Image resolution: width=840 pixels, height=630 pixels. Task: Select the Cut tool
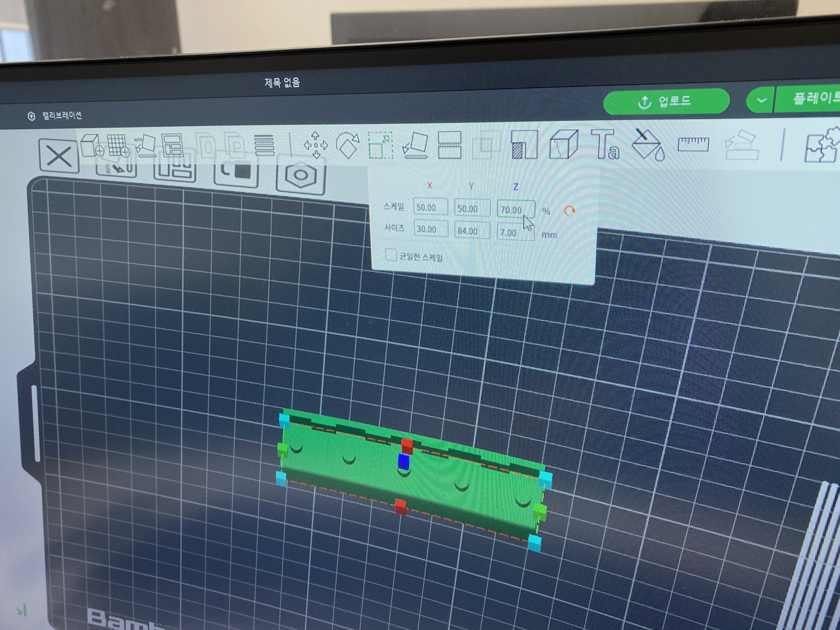(450, 145)
